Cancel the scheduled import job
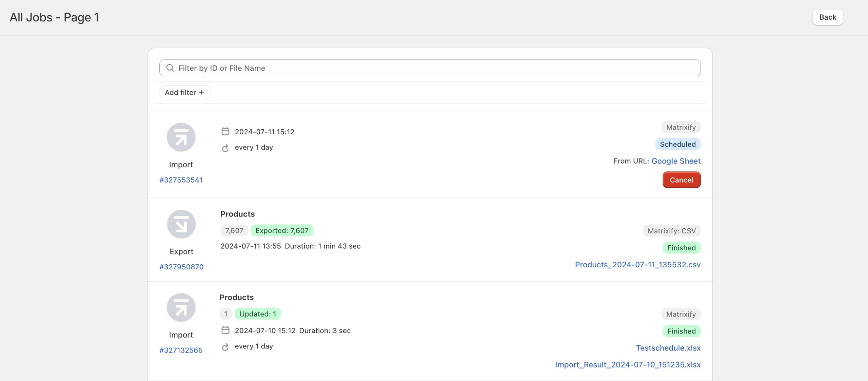868x381 pixels. click(x=681, y=180)
